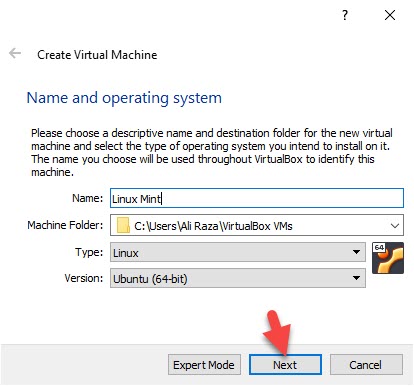
Task: Proceed with the Next button
Action: coord(285,365)
